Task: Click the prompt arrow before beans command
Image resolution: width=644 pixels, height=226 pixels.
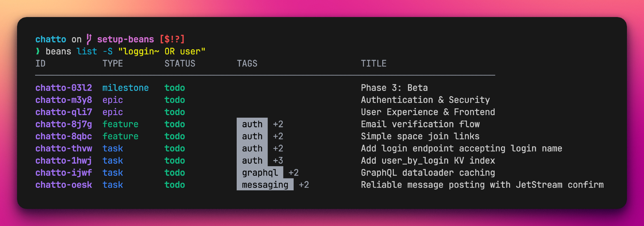Action: pos(38,51)
